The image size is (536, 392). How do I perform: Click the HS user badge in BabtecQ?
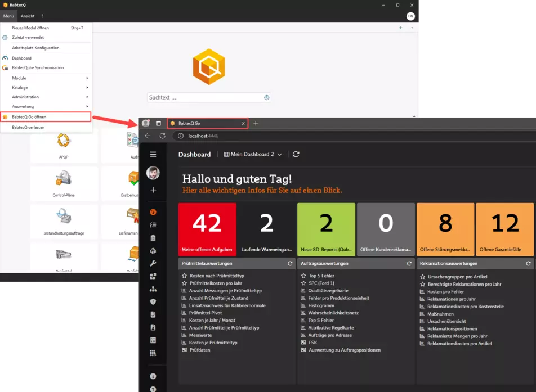coord(410,16)
